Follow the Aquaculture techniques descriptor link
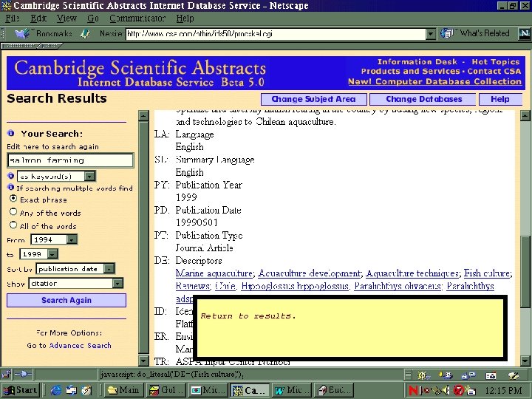Image resolution: width=532 pixels, height=399 pixels. [x=412, y=273]
